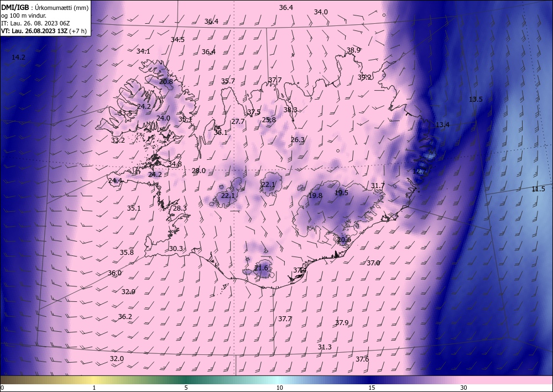Click the '19.5' value on the glacier
553x392 pixels.
click(x=341, y=193)
